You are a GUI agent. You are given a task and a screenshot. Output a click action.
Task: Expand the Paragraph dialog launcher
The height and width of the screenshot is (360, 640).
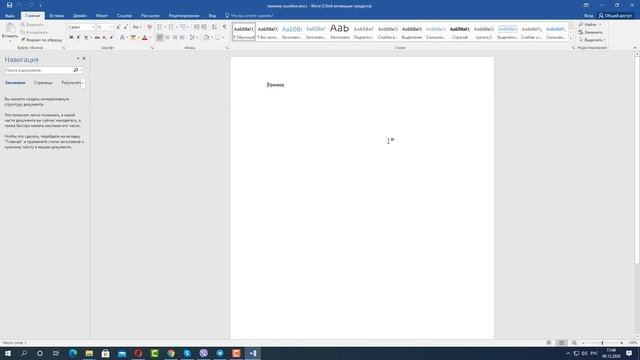pyautogui.click(x=227, y=48)
